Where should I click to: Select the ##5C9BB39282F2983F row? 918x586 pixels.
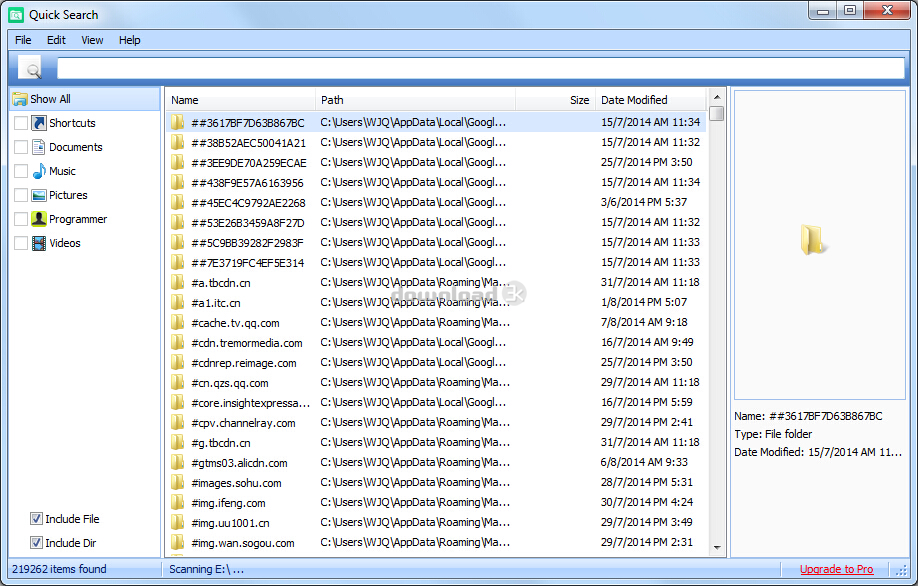436,242
